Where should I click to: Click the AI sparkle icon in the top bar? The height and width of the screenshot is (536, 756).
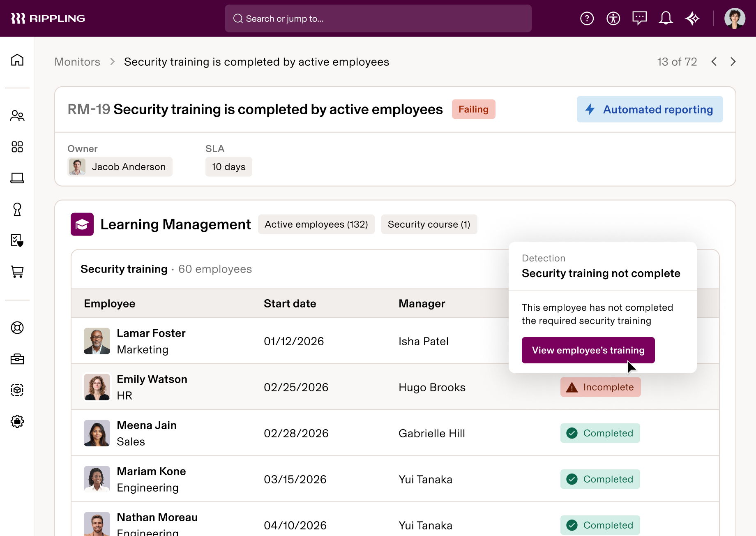click(692, 18)
